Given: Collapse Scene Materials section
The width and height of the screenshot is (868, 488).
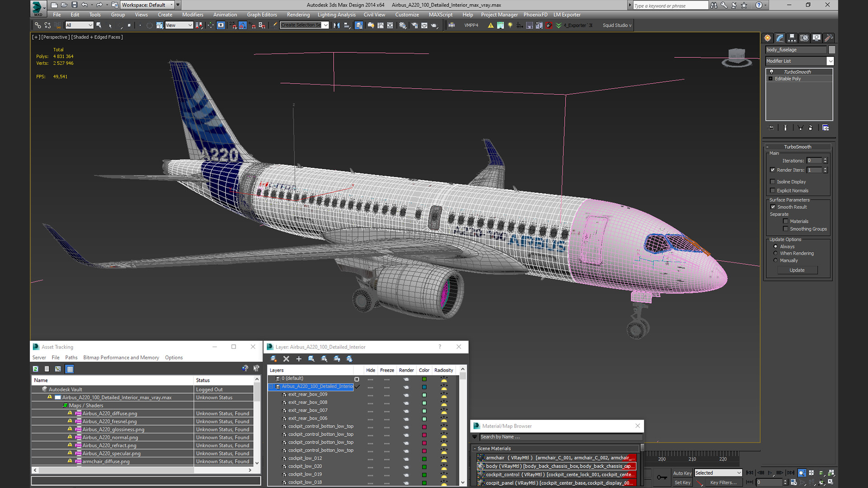Looking at the screenshot, I should pos(475,449).
